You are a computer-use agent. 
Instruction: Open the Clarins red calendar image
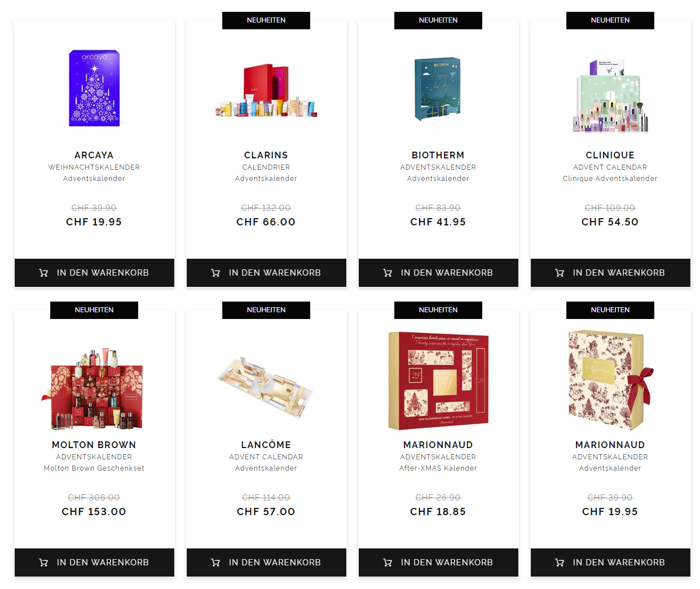[x=266, y=91]
